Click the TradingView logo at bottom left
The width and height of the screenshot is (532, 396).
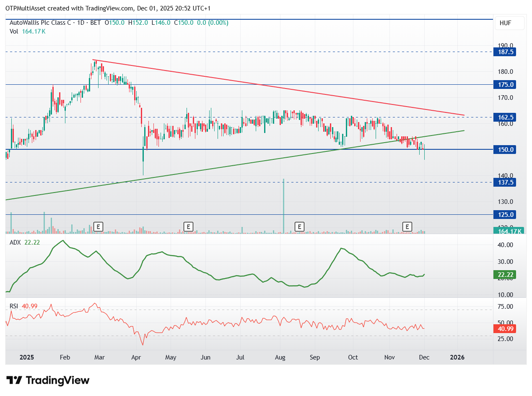coord(48,380)
